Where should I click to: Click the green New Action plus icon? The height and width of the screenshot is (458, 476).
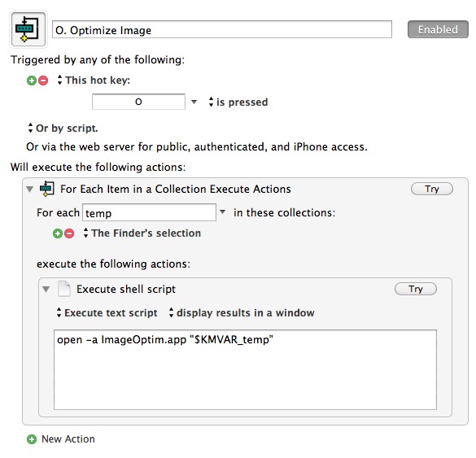point(32,439)
